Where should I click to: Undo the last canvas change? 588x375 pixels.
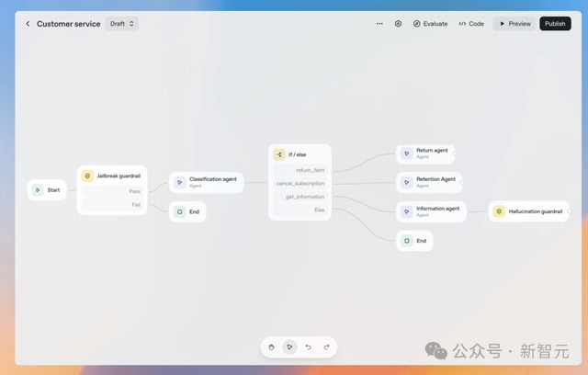[x=309, y=347]
